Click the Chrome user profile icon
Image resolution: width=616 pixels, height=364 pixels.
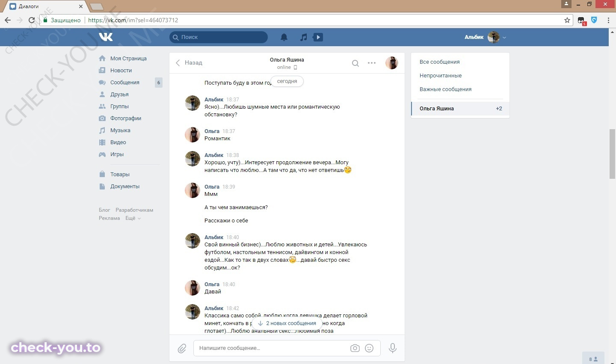(x=566, y=4)
